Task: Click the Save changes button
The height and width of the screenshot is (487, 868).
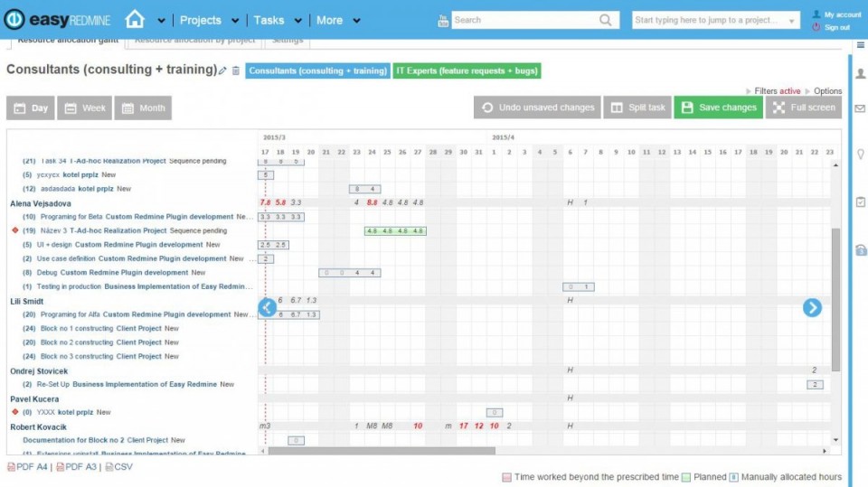Action: click(718, 108)
